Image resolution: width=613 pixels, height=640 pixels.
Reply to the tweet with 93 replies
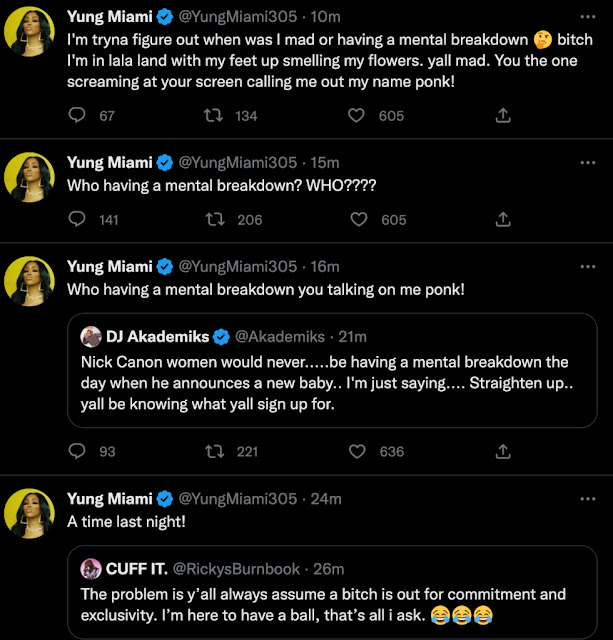click(x=77, y=452)
